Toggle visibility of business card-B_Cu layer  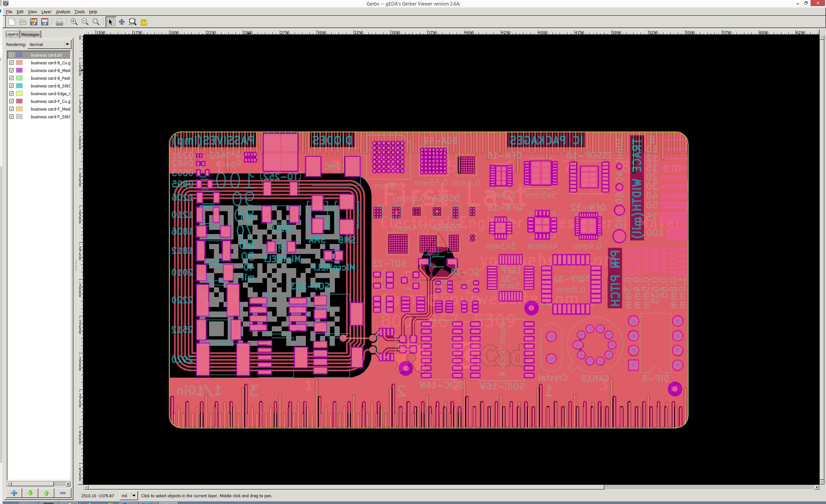[11, 63]
